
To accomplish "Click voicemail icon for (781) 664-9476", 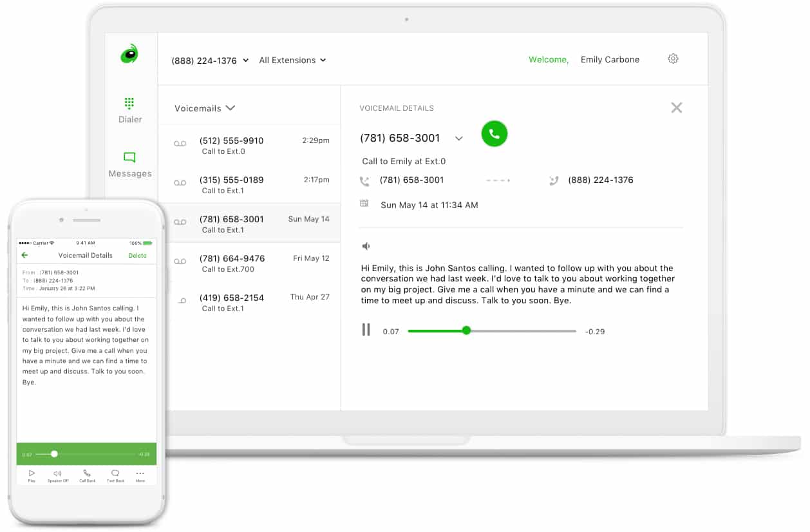I will (180, 261).
